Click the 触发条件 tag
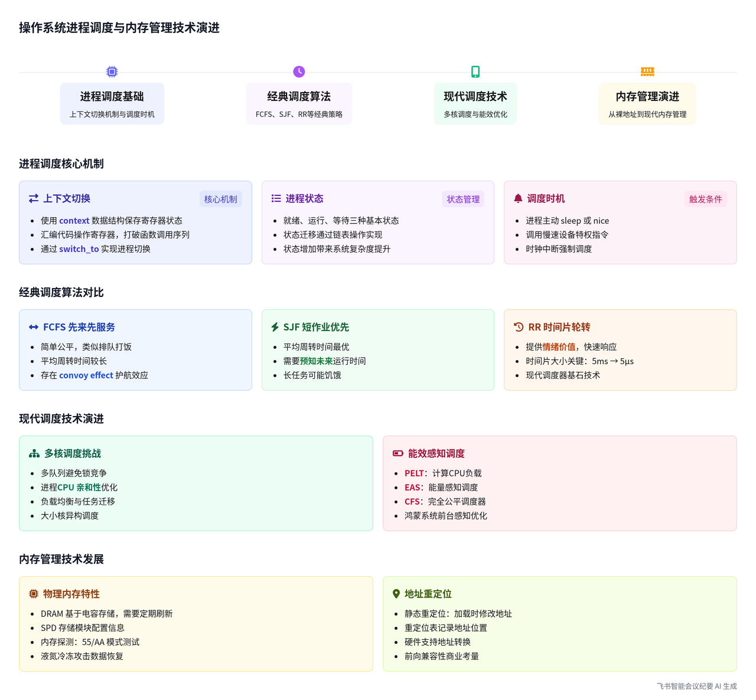The width and height of the screenshot is (756, 700). point(705,199)
